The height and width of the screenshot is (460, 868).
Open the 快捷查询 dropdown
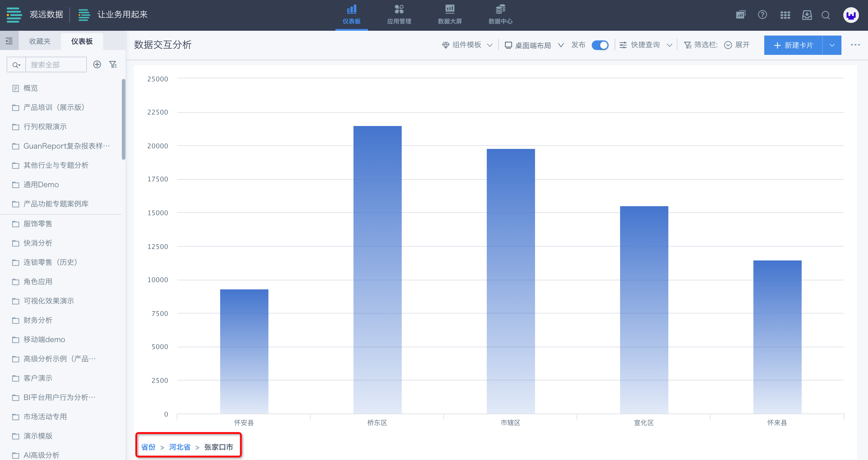pyautogui.click(x=646, y=45)
